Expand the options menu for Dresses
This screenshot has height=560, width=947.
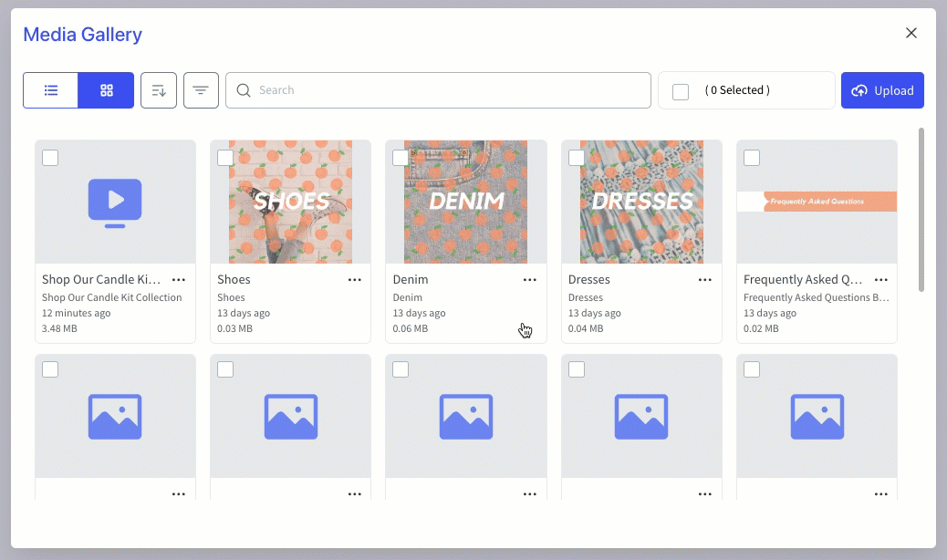(x=705, y=280)
